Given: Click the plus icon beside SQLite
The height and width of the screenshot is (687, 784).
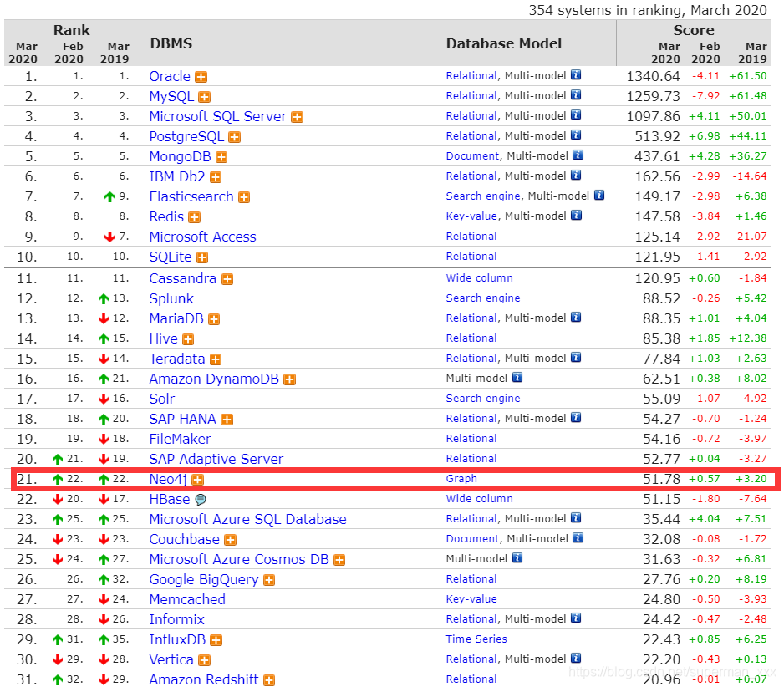Looking at the screenshot, I should [x=202, y=257].
